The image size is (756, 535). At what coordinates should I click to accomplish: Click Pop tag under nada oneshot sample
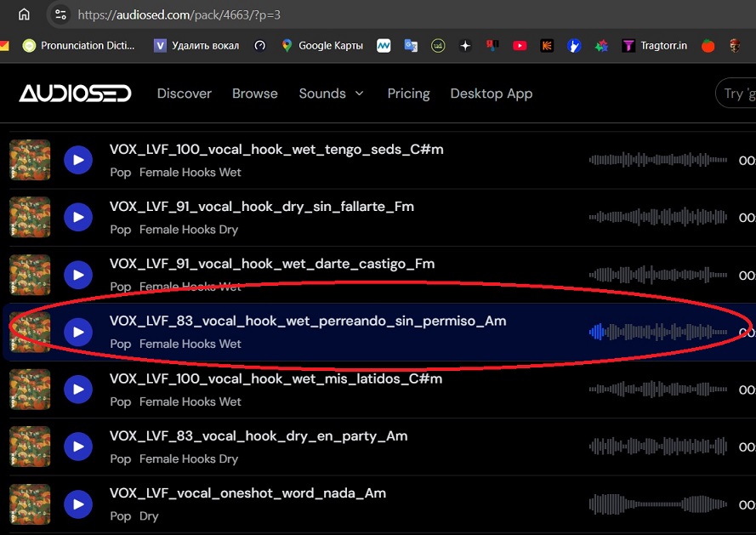point(121,516)
